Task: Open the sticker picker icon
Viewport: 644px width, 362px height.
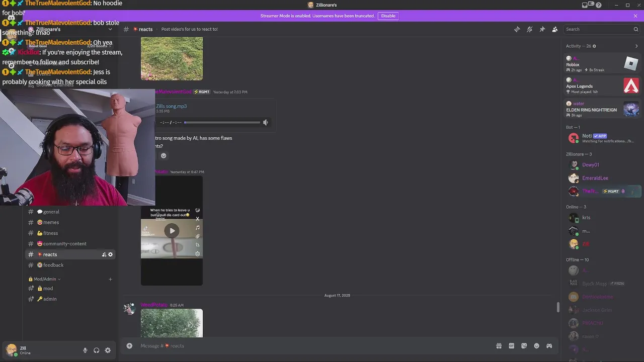Action: pyautogui.click(x=524, y=346)
